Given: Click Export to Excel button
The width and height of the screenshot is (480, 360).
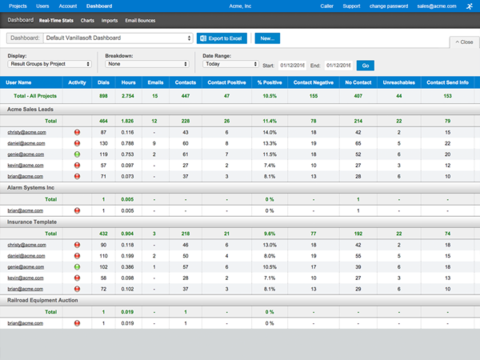Looking at the screenshot, I should pyautogui.click(x=222, y=38).
